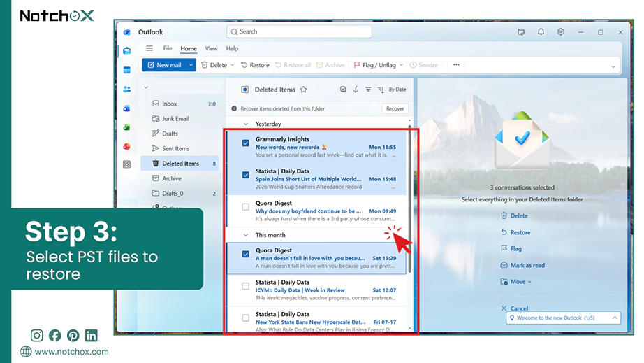Uncheck the Grammarly Insights email checkbox
This screenshot has height=363, width=644.
click(246, 143)
